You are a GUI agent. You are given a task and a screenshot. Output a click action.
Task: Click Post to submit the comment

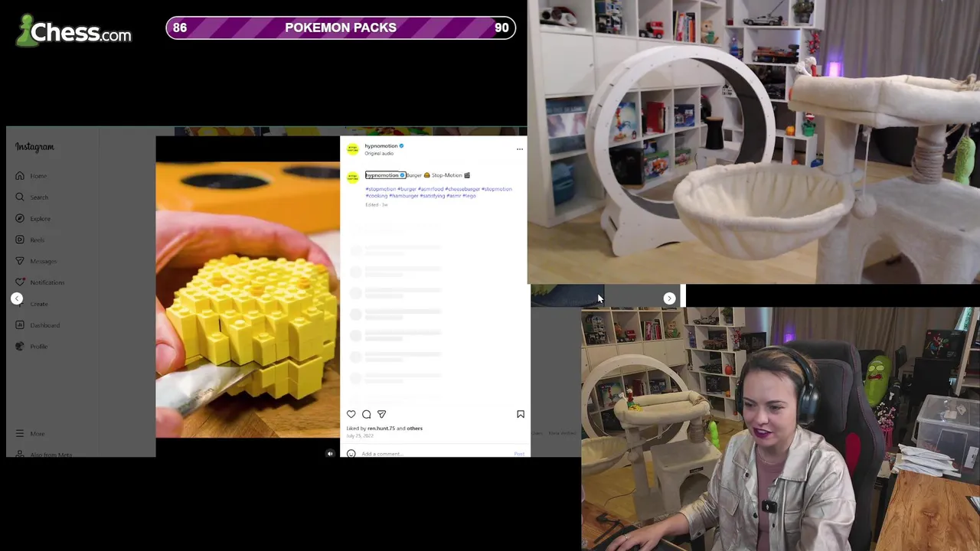pos(519,454)
